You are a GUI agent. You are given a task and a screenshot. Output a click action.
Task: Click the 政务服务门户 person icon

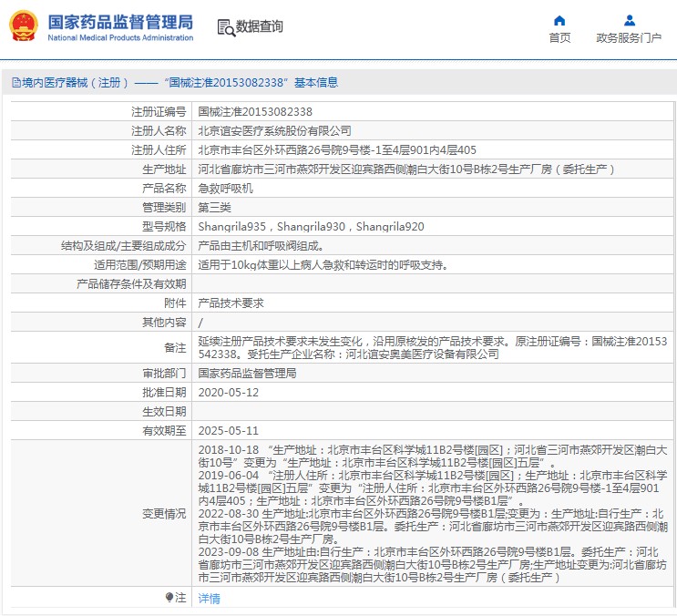point(629,20)
